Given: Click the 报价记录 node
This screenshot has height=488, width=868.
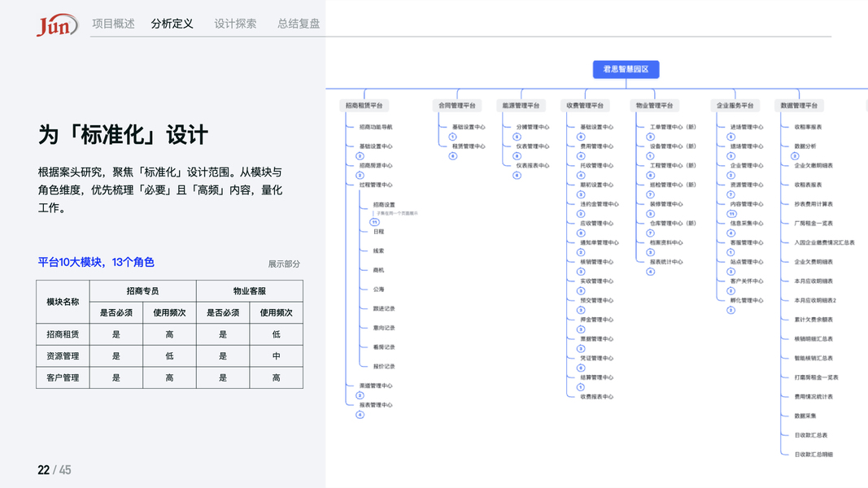Looking at the screenshot, I should click(x=384, y=366).
